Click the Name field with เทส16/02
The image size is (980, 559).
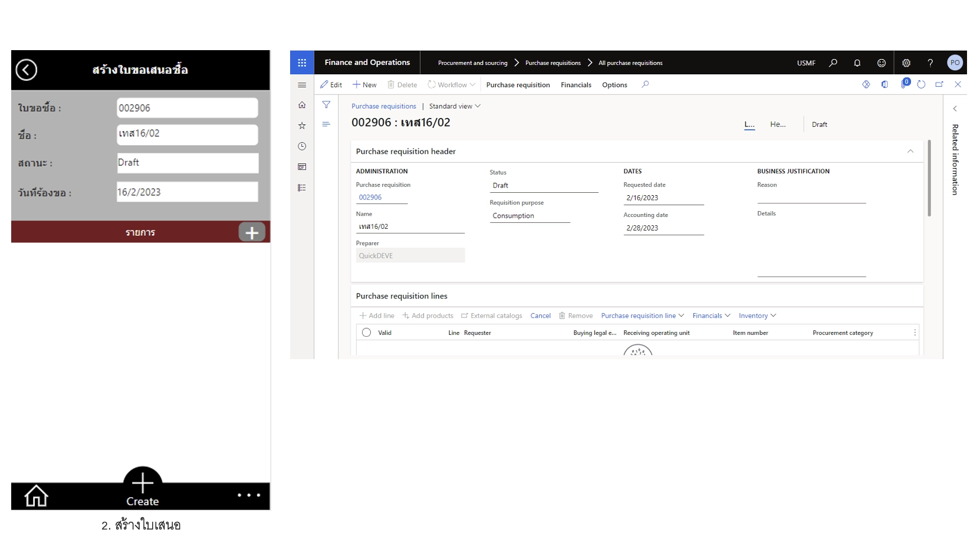click(x=410, y=226)
